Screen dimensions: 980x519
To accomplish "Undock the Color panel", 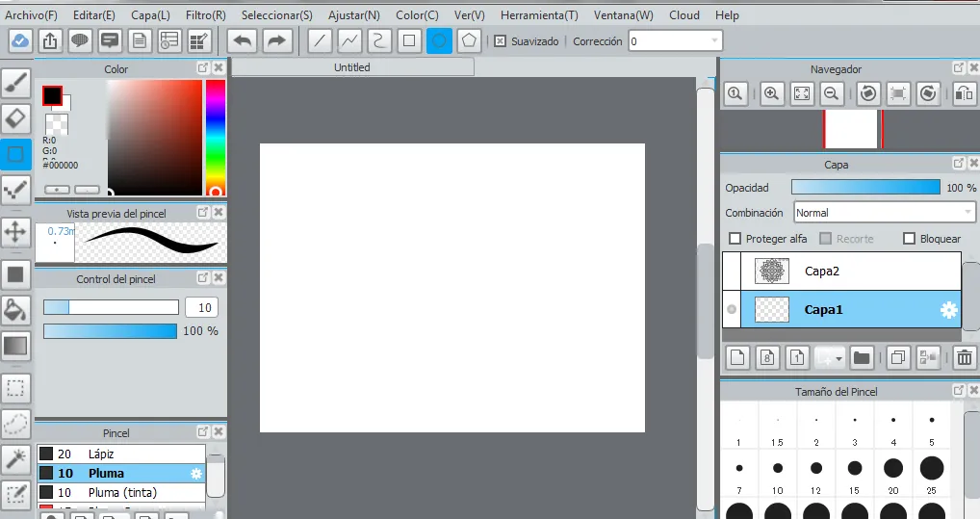I will click(x=203, y=67).
